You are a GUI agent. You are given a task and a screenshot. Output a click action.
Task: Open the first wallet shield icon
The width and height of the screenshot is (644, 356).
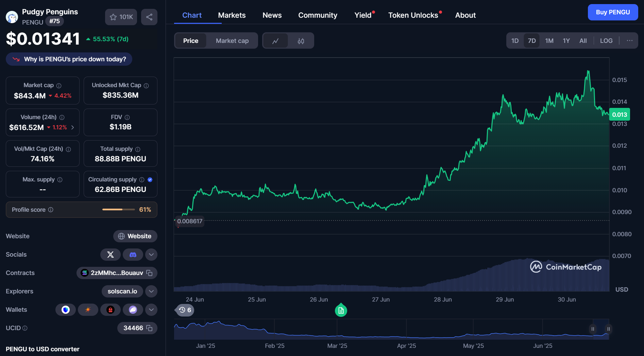[x=66, y=310]
